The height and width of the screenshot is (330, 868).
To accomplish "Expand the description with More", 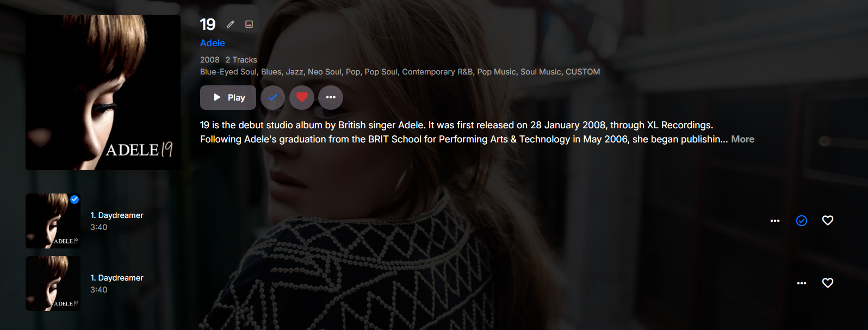I will coord(742,139).
